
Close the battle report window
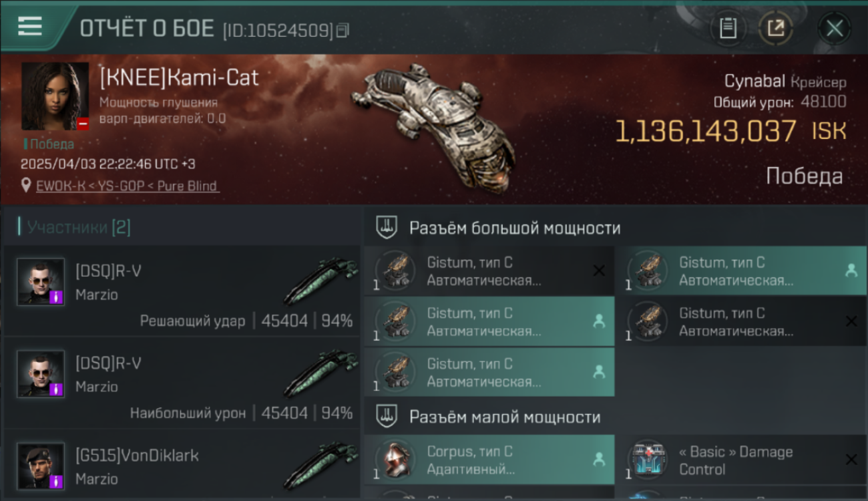point(834,29)
